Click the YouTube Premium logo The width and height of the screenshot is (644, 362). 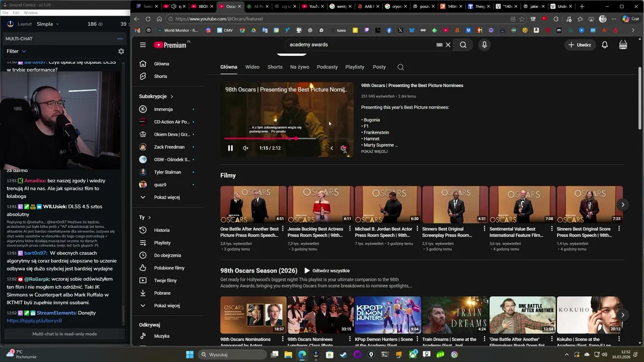pos(171,45)
